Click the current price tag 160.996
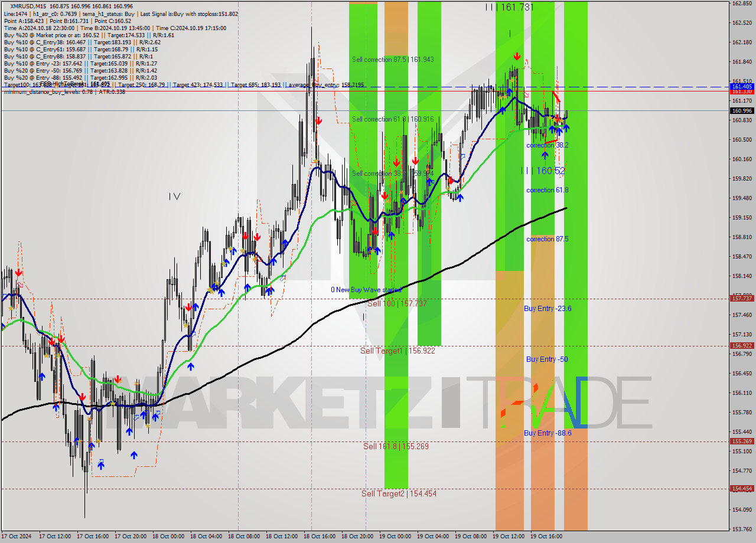 (742, 110)
